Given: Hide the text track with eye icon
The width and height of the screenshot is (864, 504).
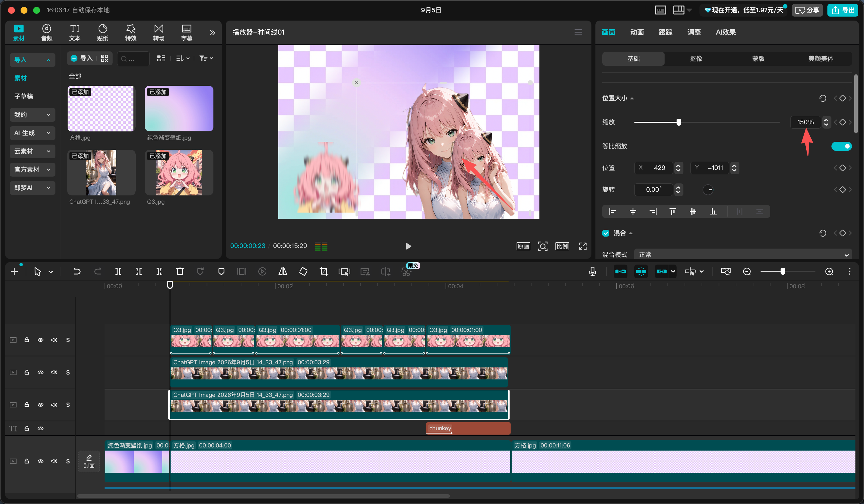Looking at the screenshot, I should [41, 428].
